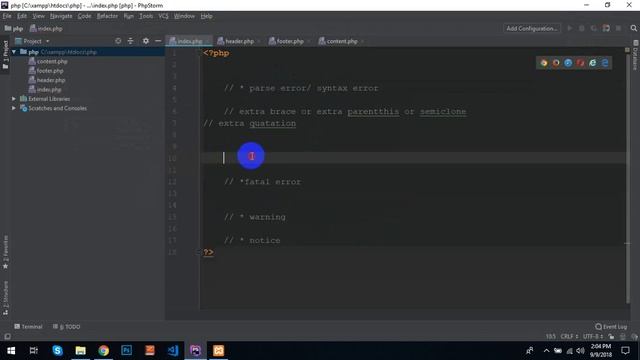The image size is (640, 360).
Task: Select header.php in project tree
Action: pos(47,80)
